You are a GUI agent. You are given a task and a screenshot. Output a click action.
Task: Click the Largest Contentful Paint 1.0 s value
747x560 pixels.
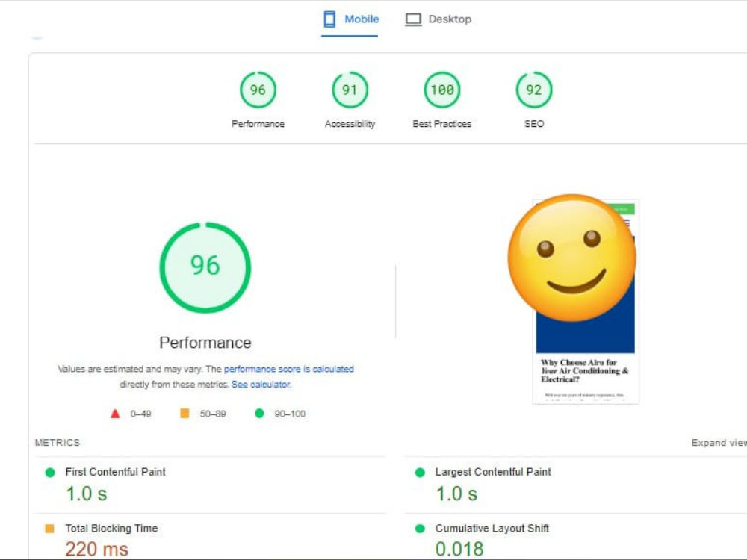click(x=456, y=494)
